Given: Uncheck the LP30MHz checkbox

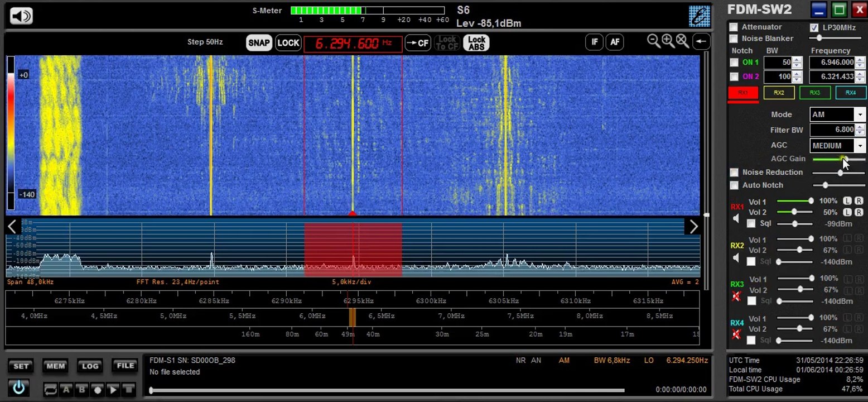Looking at the screenshot, I should coord(814,27).
